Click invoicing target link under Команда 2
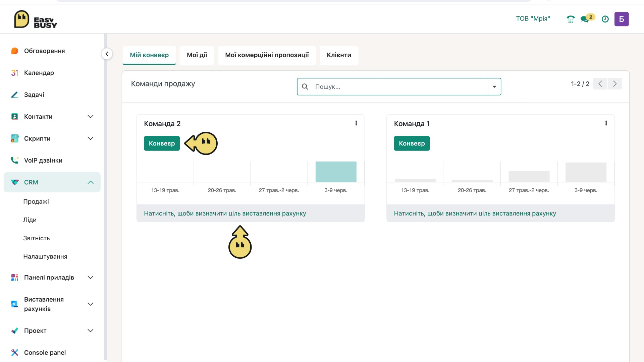The height and width of the screenshot is (362, 644). [225, 214]
